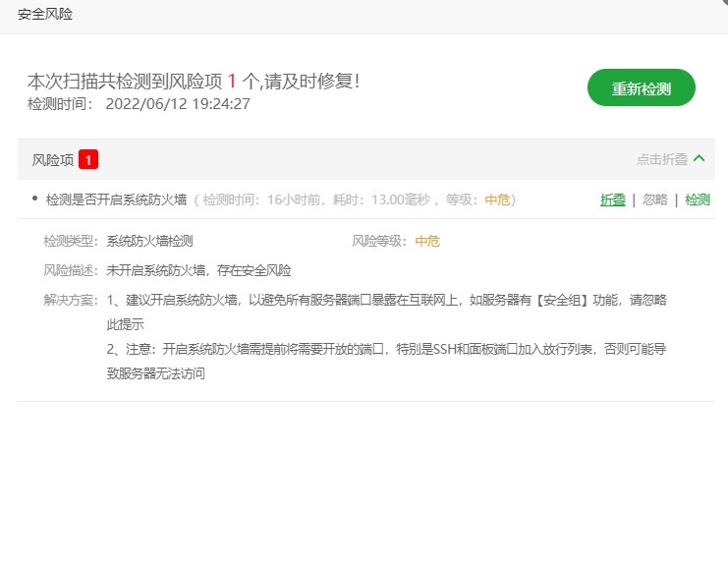This screenshot has height=569, width=728.
Task: Click the 折叠 link for firewall item
Action: pos(613,199)
